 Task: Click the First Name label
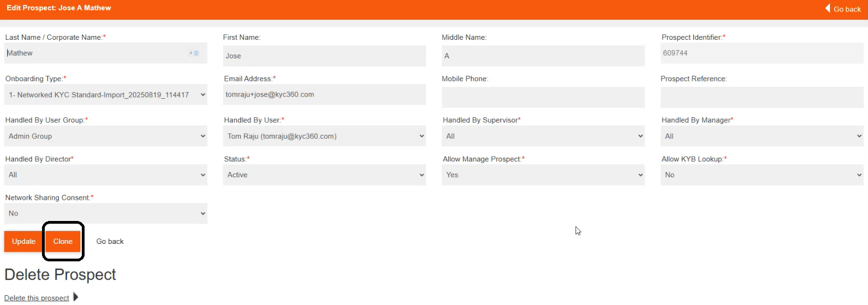pyautogui.click(x=242, y=37)
